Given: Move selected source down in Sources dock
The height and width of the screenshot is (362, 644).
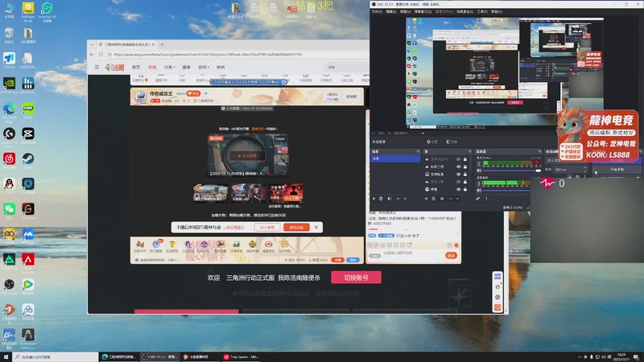Looking at the screenshot, I should [x=457, y=199].
